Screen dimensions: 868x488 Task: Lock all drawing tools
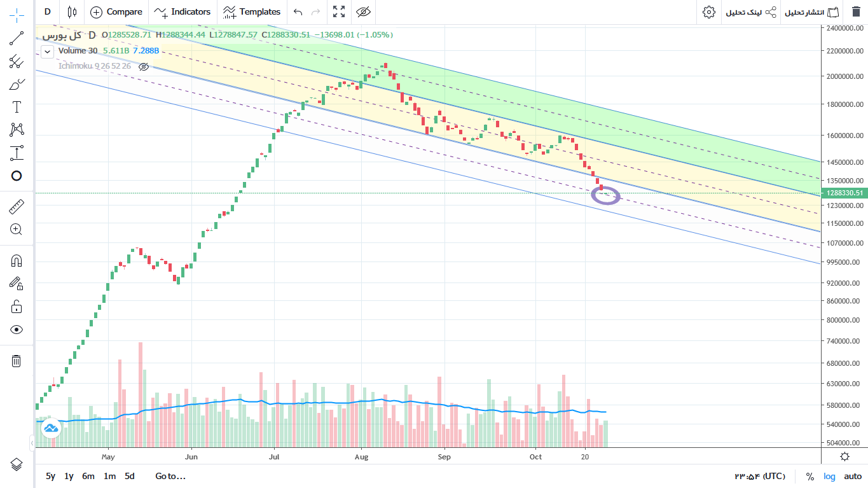17,307
